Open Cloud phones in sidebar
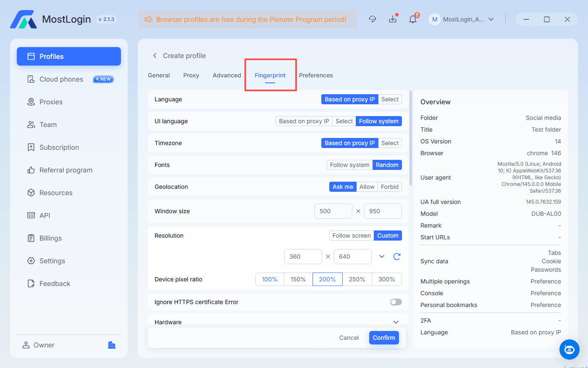588x368 pixels. 61,79
